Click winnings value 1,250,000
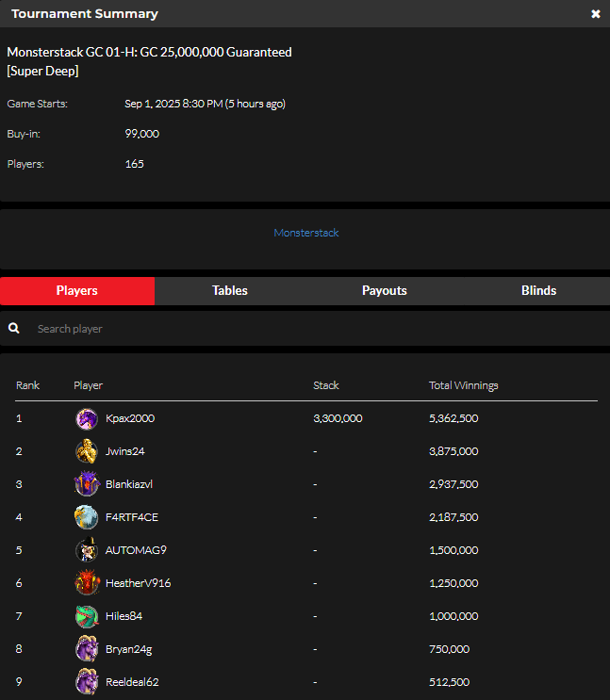 click(453, 583)
